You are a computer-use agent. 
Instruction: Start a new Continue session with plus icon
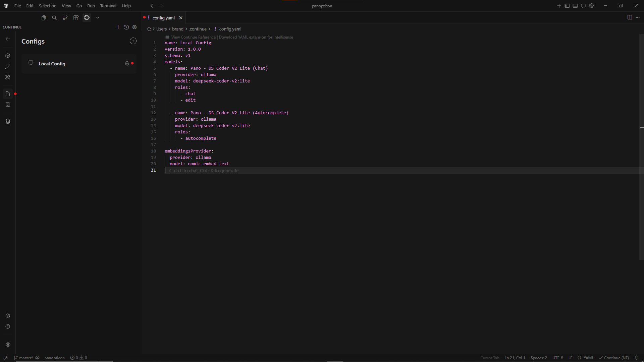coord(118,27)
